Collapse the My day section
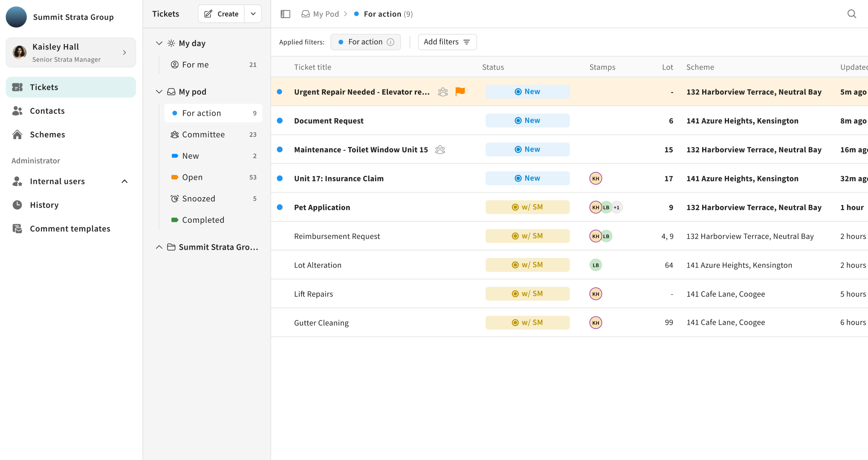Viewport: 868px width, 460px height. point(159,43)
